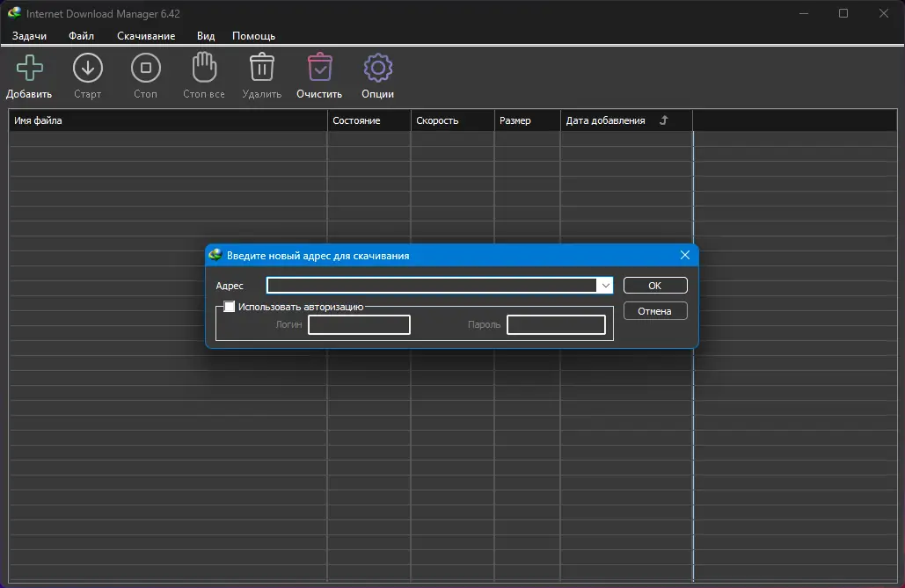Open the Вид menu
The image size is (905, 588).
tap(206, 36)
